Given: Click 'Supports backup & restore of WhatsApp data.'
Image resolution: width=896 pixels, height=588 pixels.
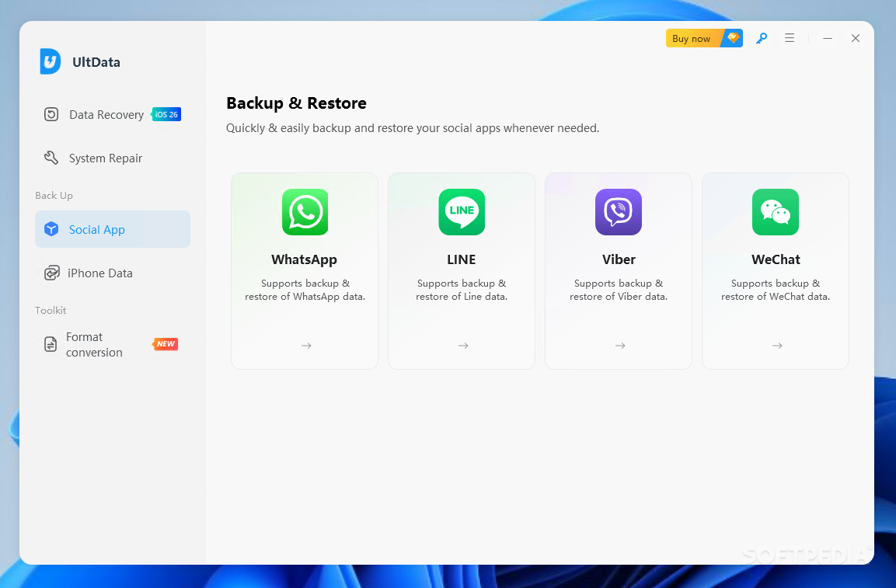Looking at the screenshot, I should point(305,290).
